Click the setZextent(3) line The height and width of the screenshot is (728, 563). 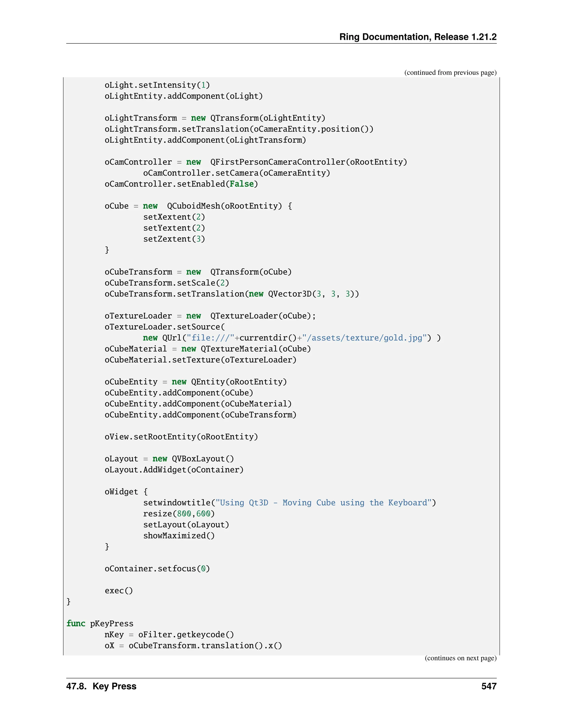174,239
